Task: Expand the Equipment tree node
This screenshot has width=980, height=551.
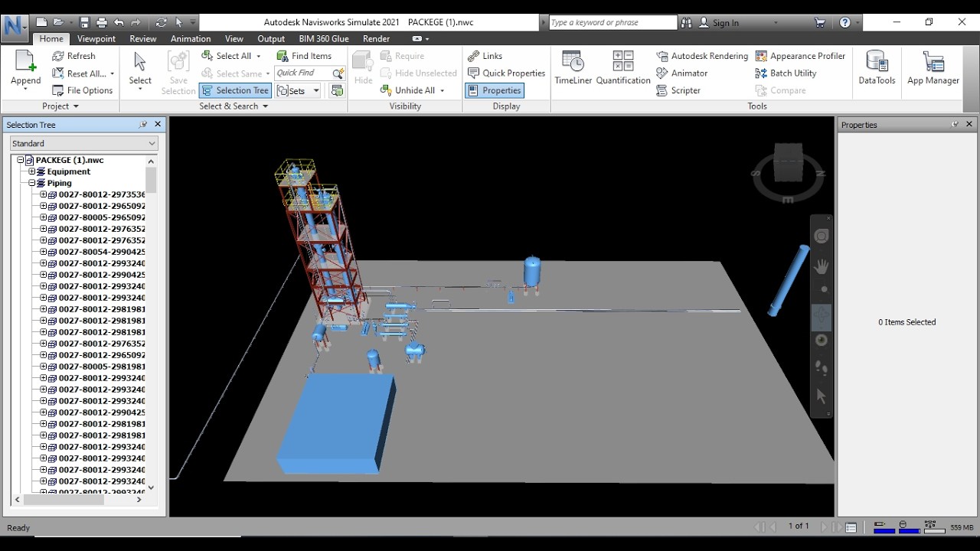Action: (32, 171)
